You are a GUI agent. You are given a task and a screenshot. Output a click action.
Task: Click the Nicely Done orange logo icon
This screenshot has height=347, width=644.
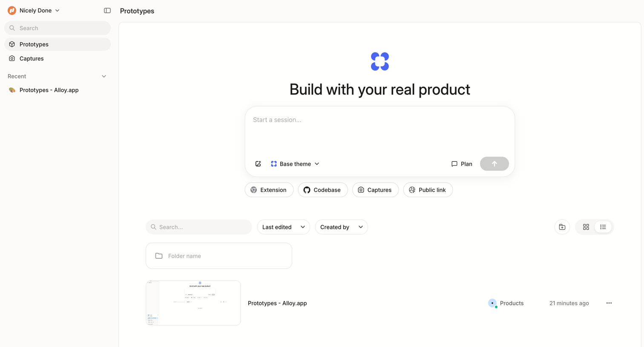pos(12,10)
